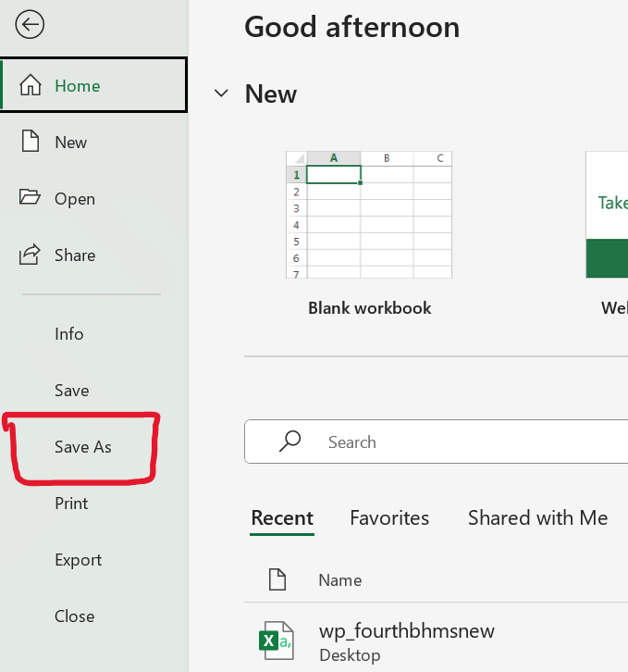Select the Recent tab

[x=282, y=518]
